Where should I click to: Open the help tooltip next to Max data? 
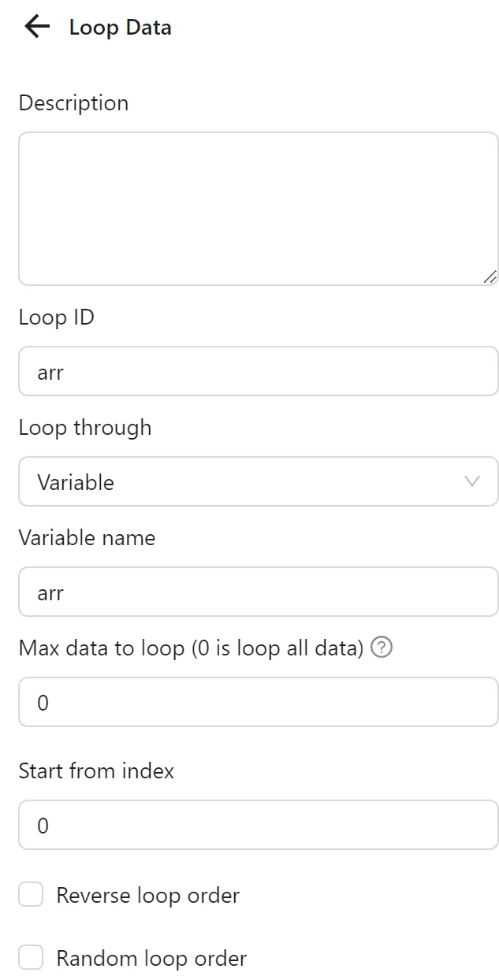pos(381,648)
